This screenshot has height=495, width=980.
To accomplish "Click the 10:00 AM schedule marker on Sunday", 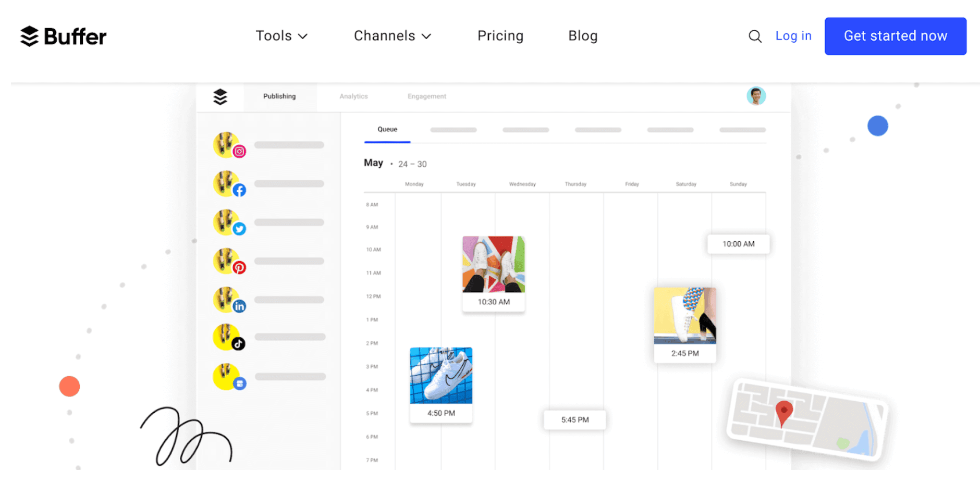I will 738,243.
